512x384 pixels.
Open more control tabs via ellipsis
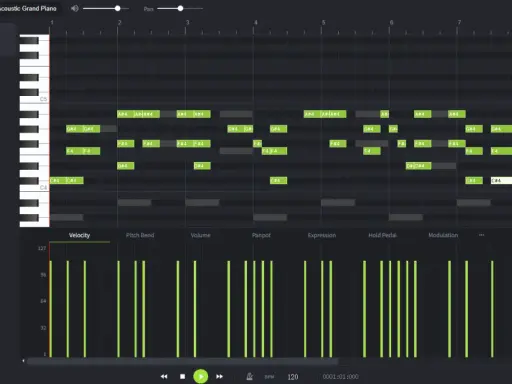tap(481, 235)
